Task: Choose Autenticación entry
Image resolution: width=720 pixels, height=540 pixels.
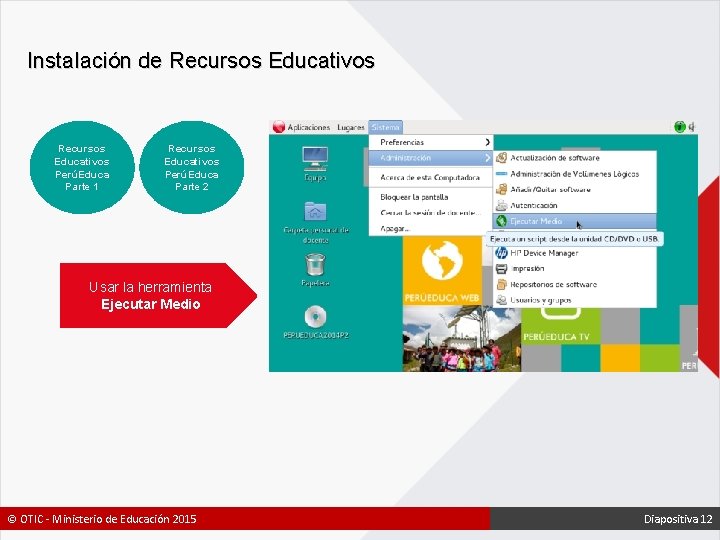Action: click(575, 205)
